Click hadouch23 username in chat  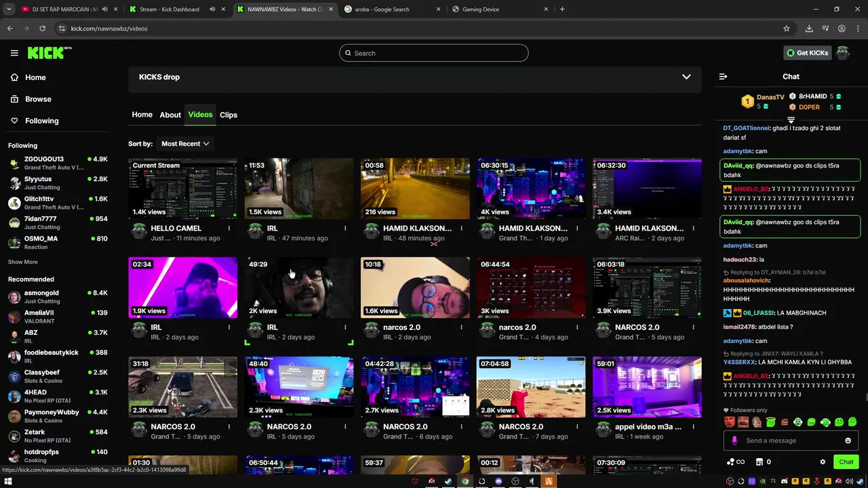pyautogui.click(x=739, y=260)
